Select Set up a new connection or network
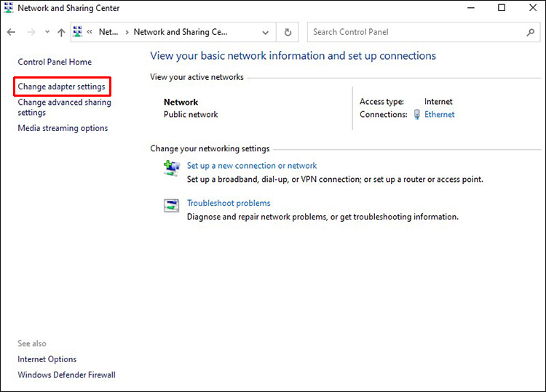The width and height of the screenshot is (546, 392). pyautogui.click(x=252, y=166)
